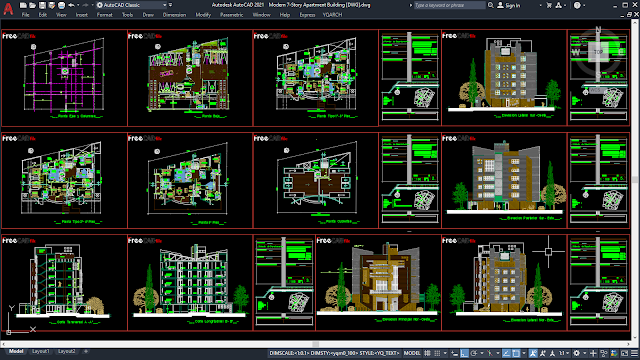Open the Undo history dropdown arrow
This screenshot has height=360, width=640.
click(78, 5)
